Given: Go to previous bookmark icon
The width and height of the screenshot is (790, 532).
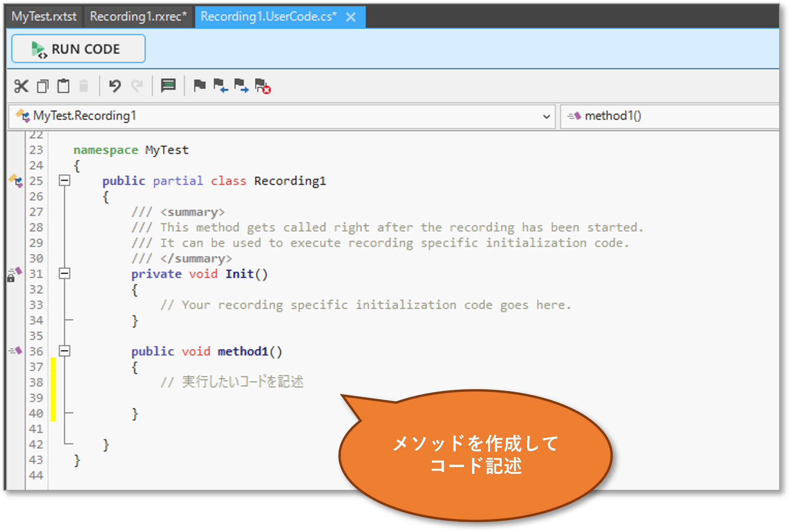Looking at the screenshot, I should click(x=220, y=86).
